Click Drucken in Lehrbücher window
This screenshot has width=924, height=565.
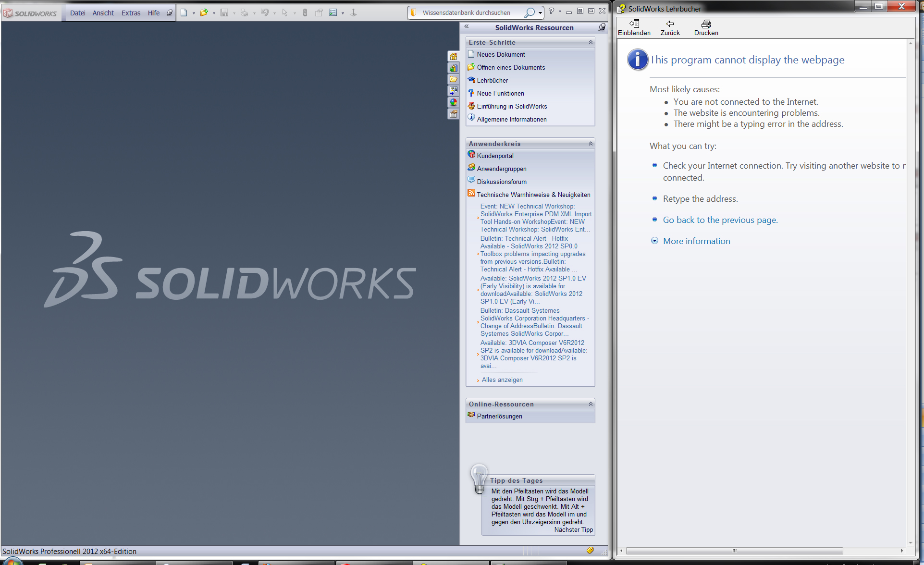[x=706, y=28]
